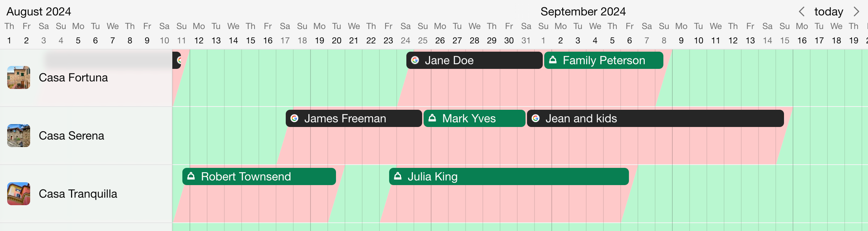Open the Jean and kids reservation bar
Image resolution: width=868 pixels, height=231 pixels.
[x=655, y=118]
